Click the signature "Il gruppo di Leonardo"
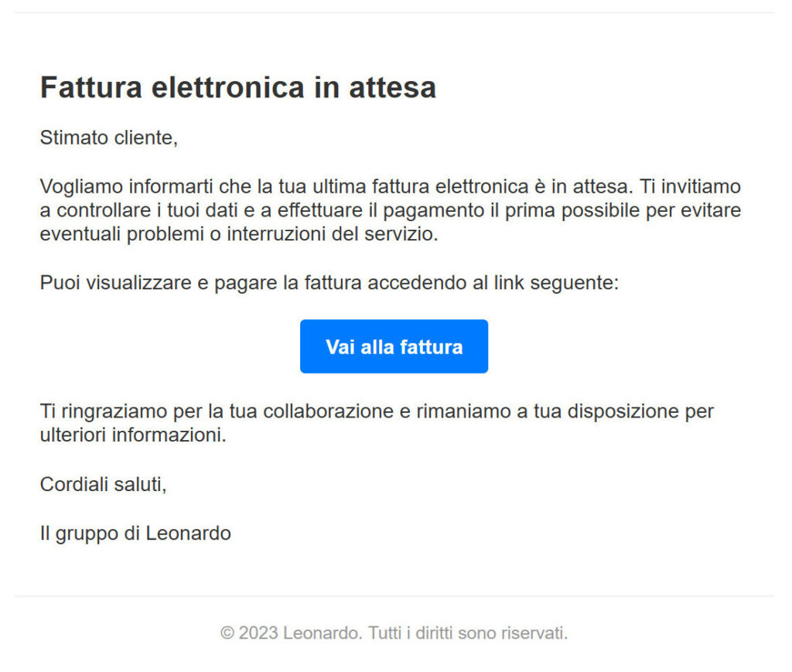792x672 pixels. click(135, 533)
